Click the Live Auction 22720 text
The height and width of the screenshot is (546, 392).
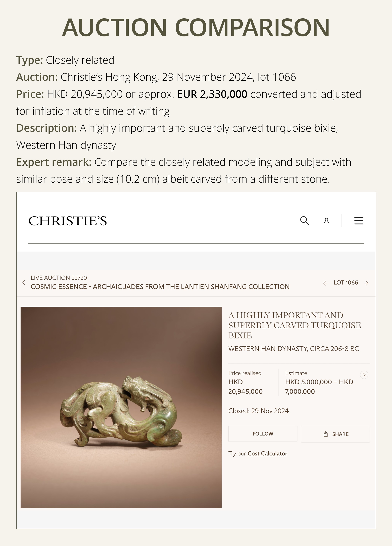tap(59, 278)
